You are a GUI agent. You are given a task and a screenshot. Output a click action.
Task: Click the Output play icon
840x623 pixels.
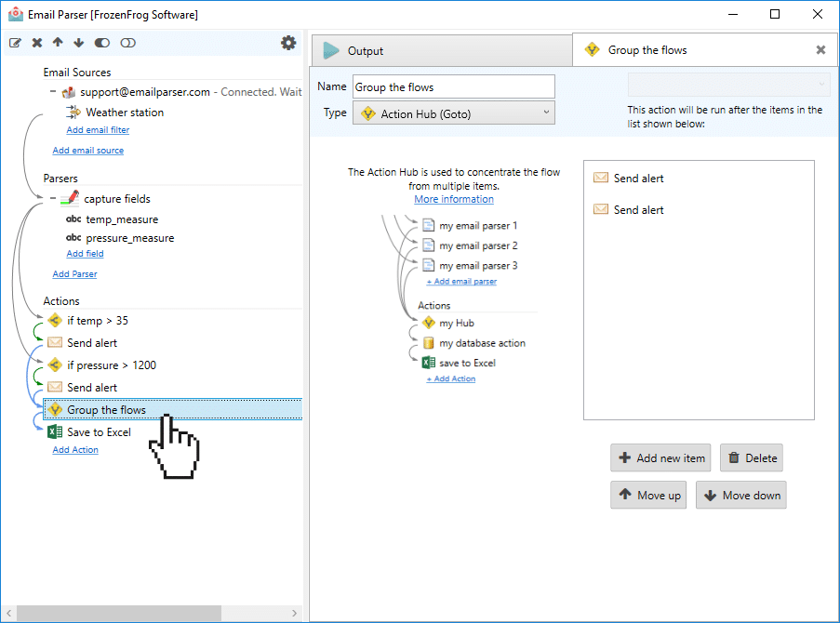click(x=331, y=51)
